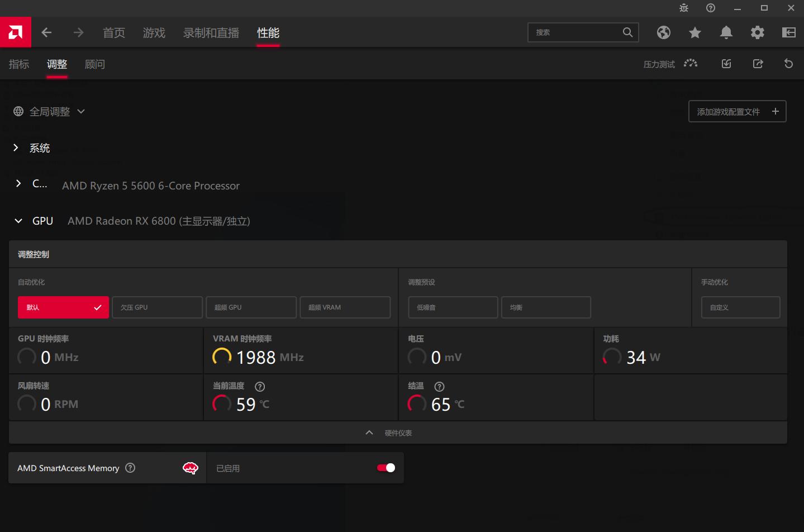Open notifications bell icon
Image resolution: width=804 pixels, height=532 pixels.
(x=726, y=32)
